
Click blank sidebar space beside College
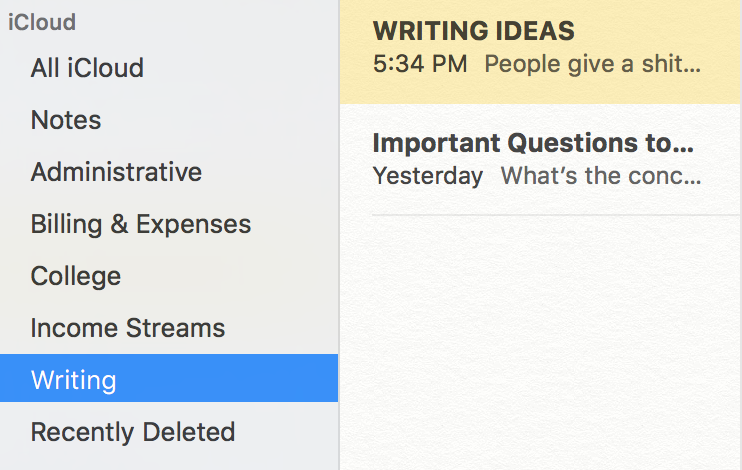pos(227,276)
